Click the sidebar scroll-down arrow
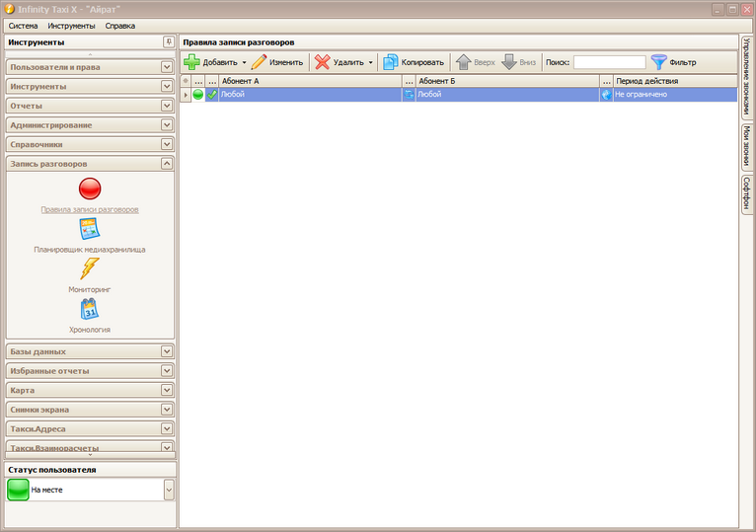The image size is (756, 532). coord(90,455)
